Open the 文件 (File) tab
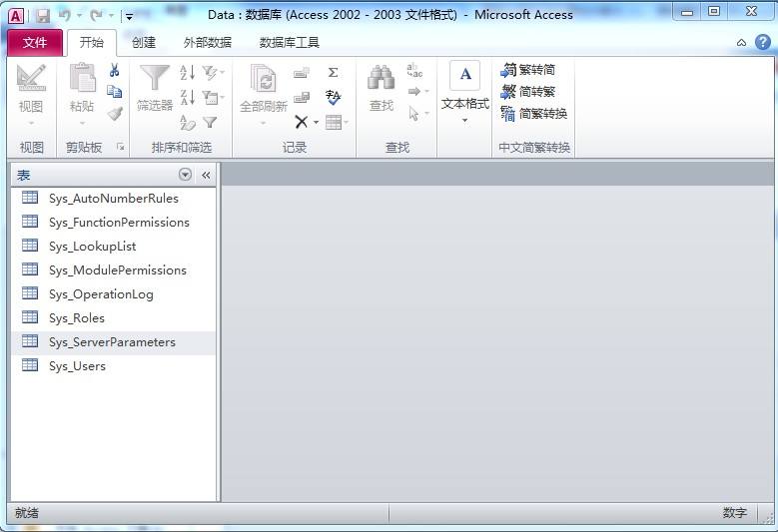Screen dimensions: 778x532 (35, 43)
